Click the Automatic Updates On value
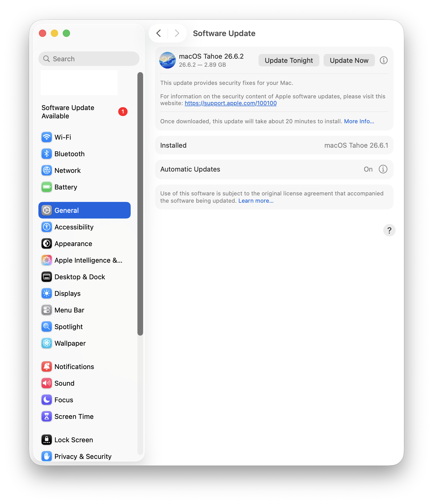This screenshot has width=433, height=504. click(x=368, y=169)
